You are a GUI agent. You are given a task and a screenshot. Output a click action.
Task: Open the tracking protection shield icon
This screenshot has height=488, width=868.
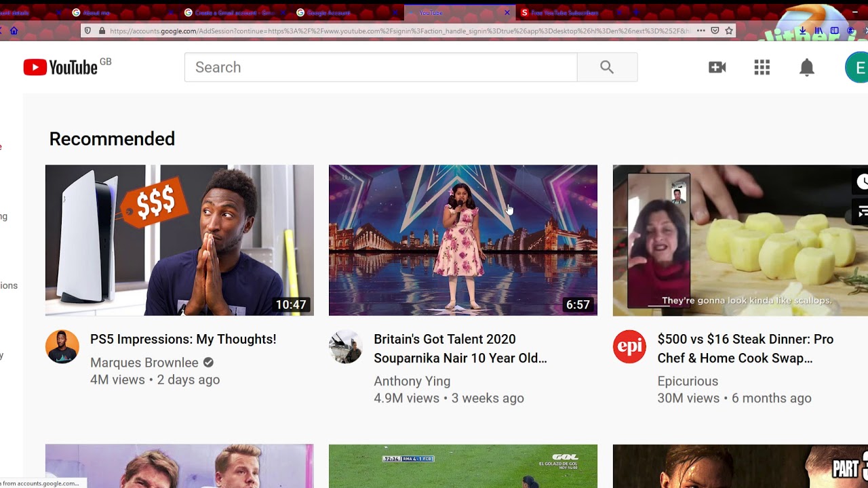[87, 30]
